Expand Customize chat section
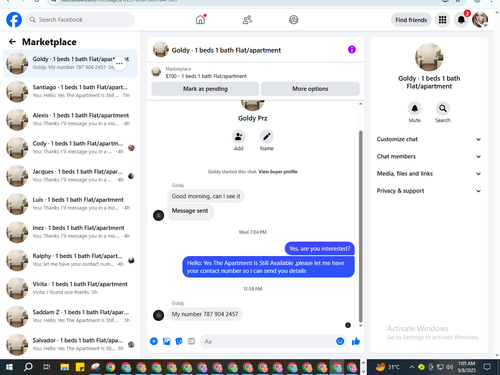The width and height of the screenshot is (500, 375). click(429, 139)
